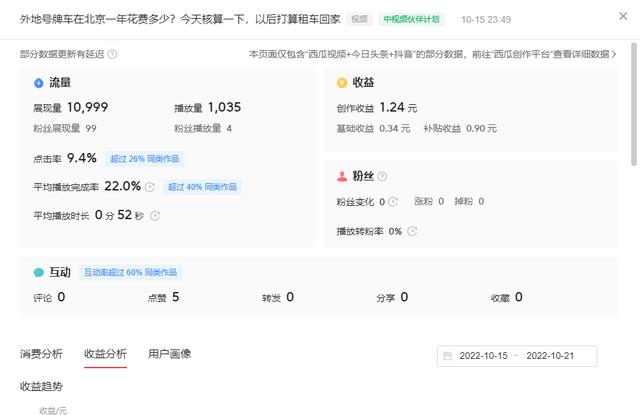The image size is (640, 415).
Task: Click info icon beside 平均播放完成率 22.0%
Action: click(150, 187)
